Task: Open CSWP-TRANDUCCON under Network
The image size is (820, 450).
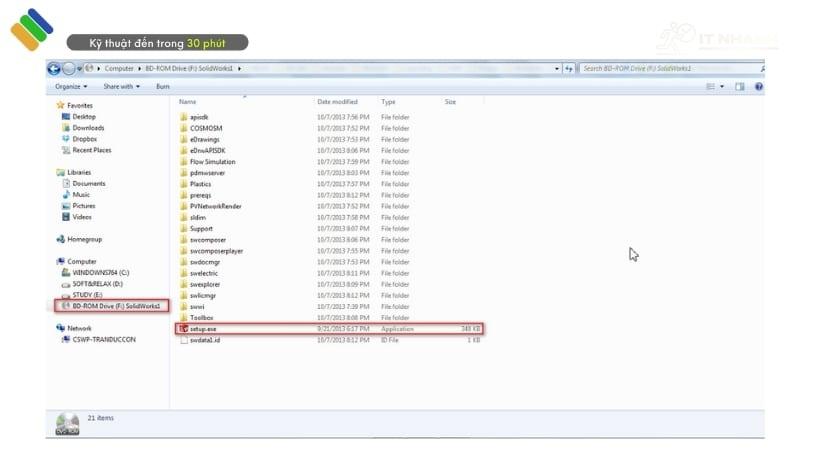Action: coord(104,339)
